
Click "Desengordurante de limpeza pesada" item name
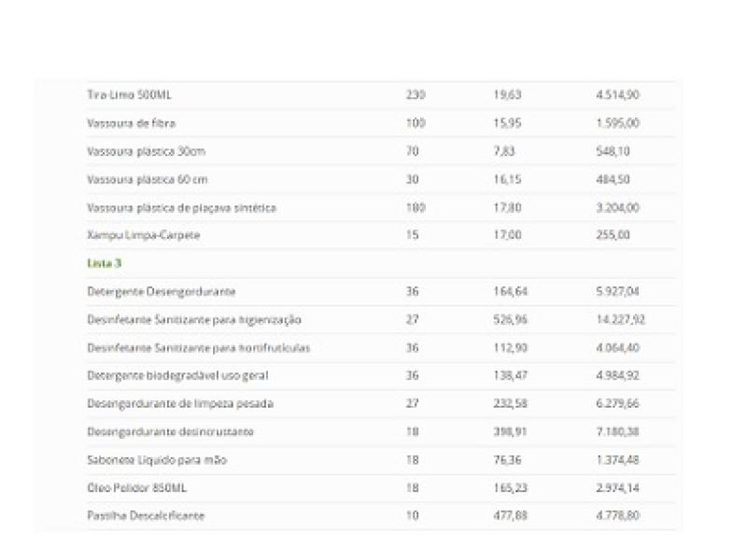pos(179,403)
